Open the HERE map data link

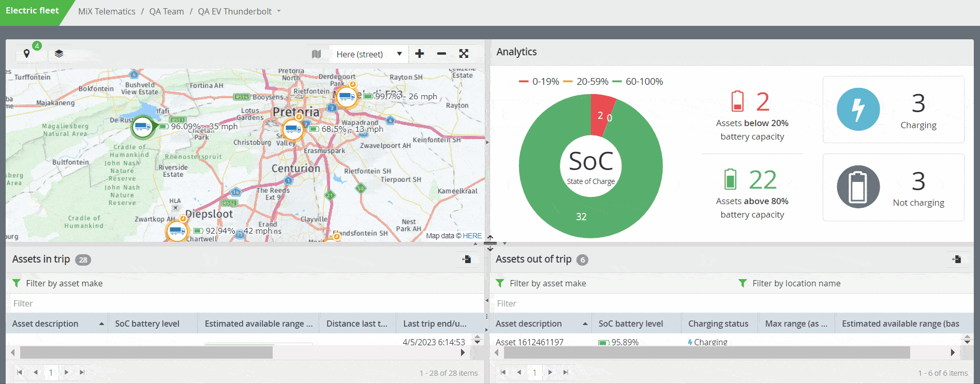(472, 236)
